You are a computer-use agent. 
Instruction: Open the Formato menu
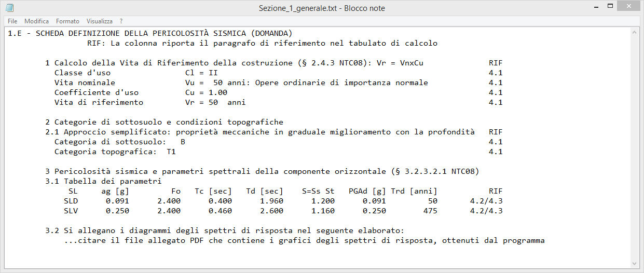[67, 21]
